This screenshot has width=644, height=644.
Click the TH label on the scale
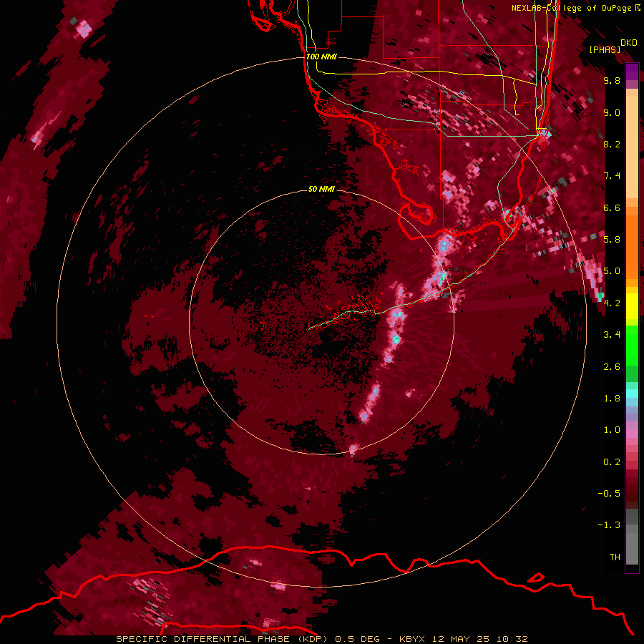(x=615, y=557)
